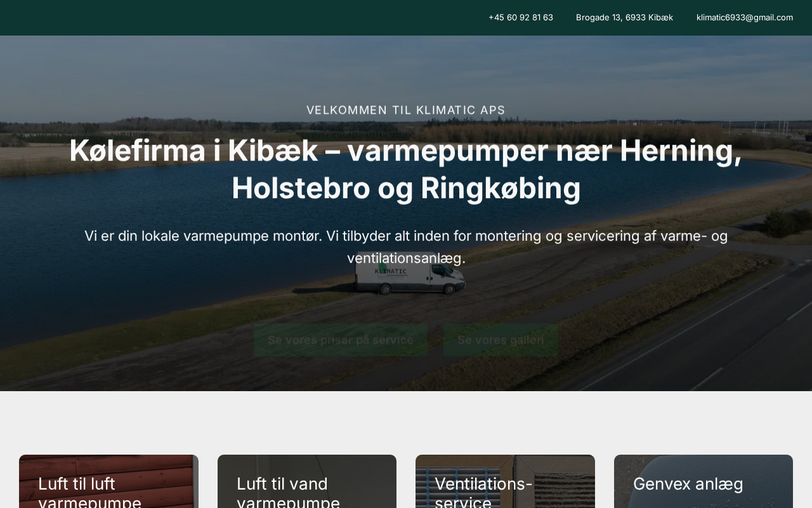The width and height of the screenshot is (812, 508).
Task: Click the 'Velkommen til Klimatic ApS' tagline
Action: tap(406, 110)
